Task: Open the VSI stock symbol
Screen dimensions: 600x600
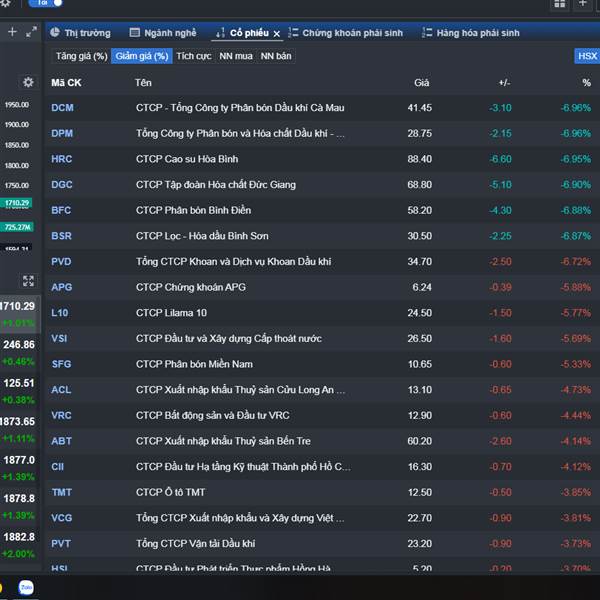Action: [59, 339]
